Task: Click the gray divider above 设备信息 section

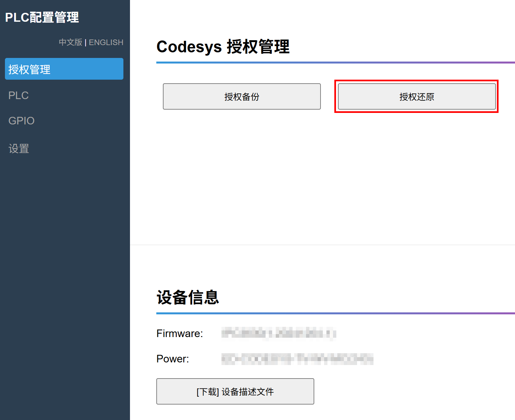Action: [x=322, y=245]
